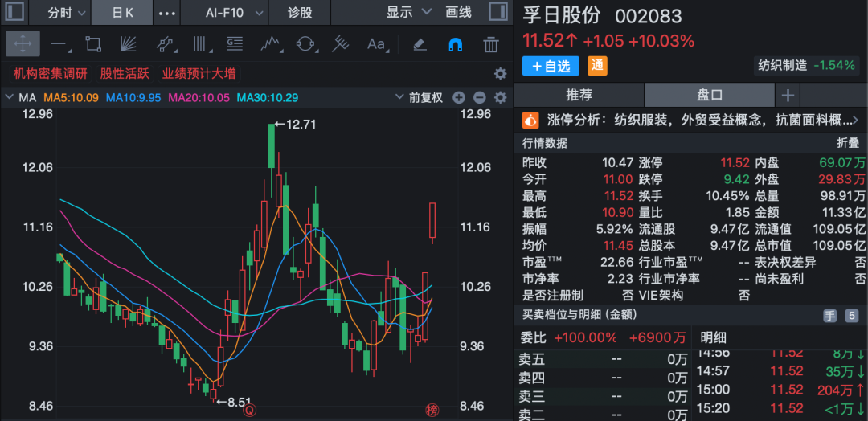Select the golden ratio lines tool
The height and width of the screenshot is (421, 868).
[234, 43]
